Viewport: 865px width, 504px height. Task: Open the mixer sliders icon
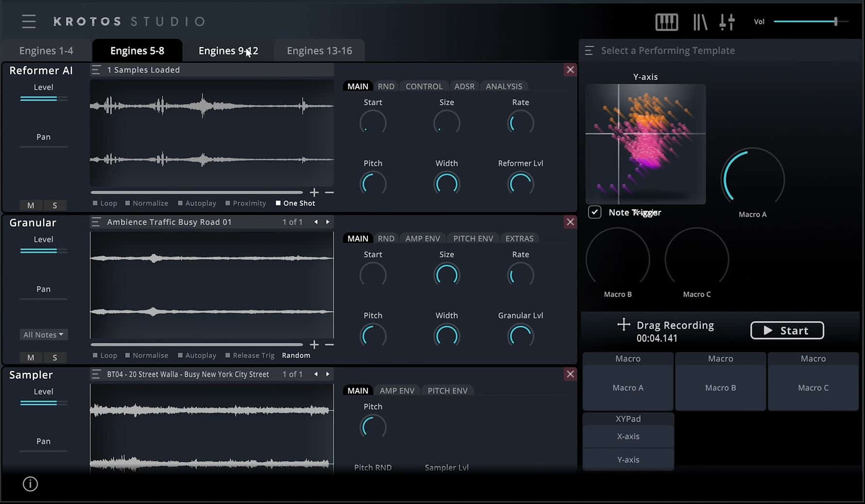click(x=727, y=22)
